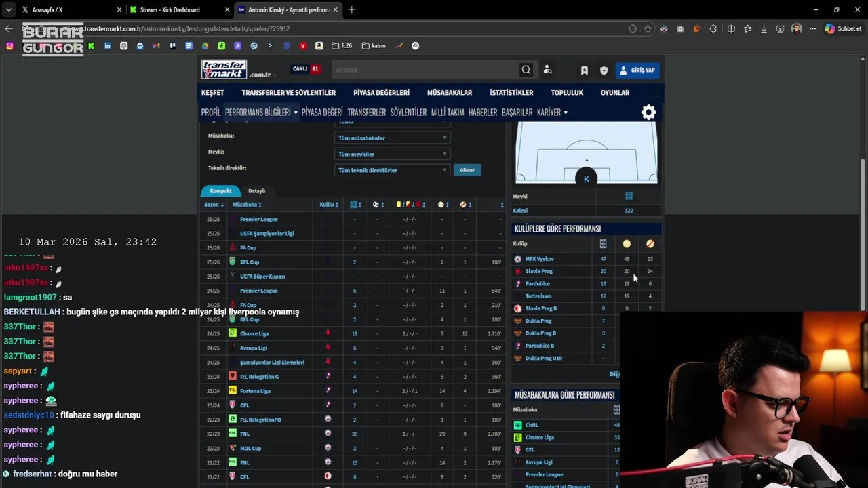Click the CANLI live scores badge
Viewport: 868px width, 488px height.
point(307,69)
